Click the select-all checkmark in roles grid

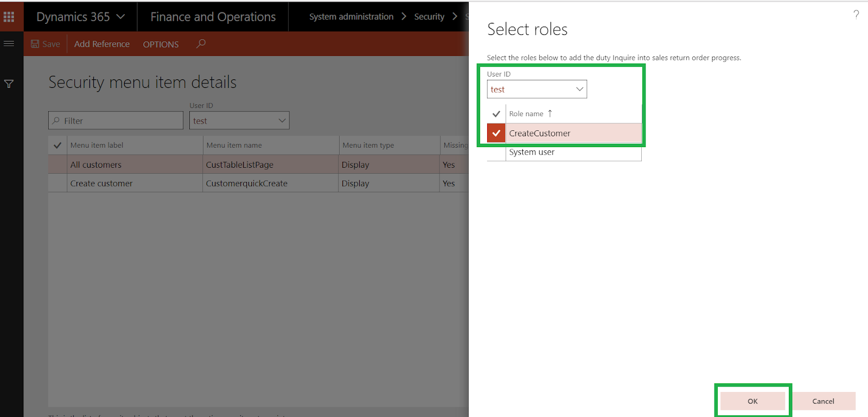click(496, 113)
